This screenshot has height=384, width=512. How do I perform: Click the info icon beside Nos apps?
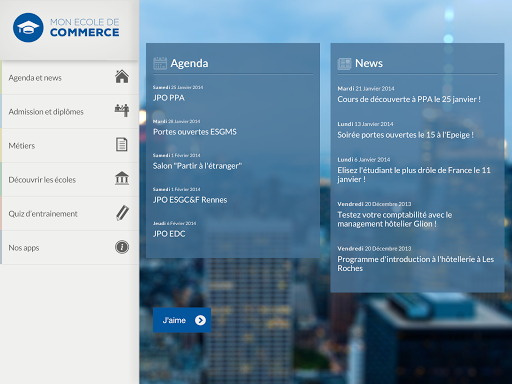[x=122, y=247]
